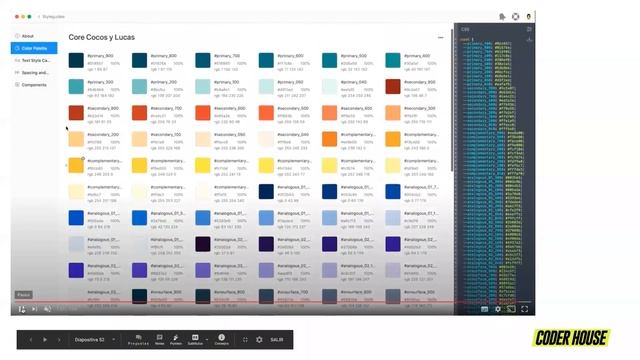Click the Components icon in sidebar
Image resolution: width=640 pixels, height=360 pixels.
17,85
